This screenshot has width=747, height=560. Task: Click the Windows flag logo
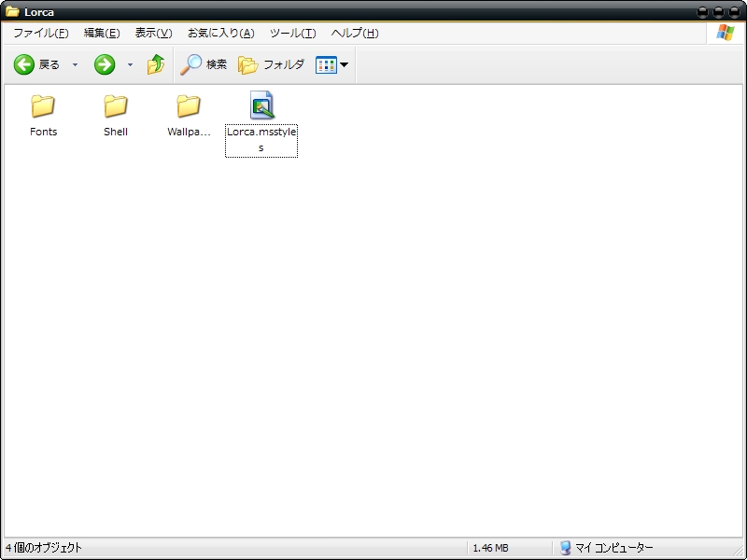[726, 33]
